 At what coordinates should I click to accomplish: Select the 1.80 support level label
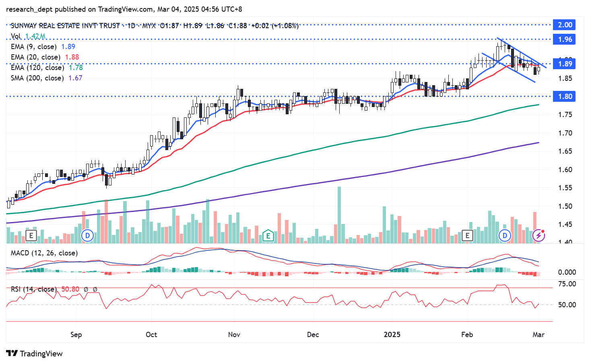[x=565, y=97]
